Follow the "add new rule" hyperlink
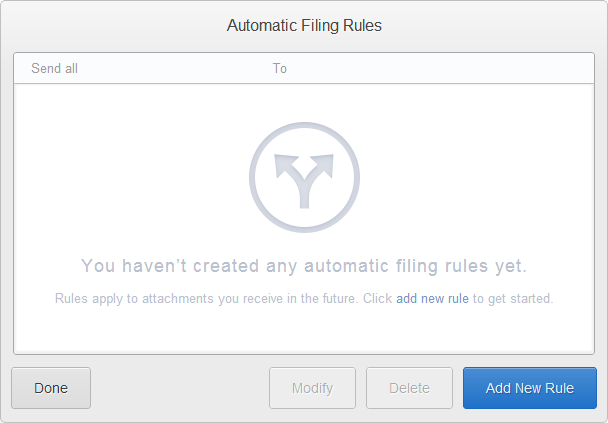Viewport: 608px width, 423px height. (x=432, y=299)
